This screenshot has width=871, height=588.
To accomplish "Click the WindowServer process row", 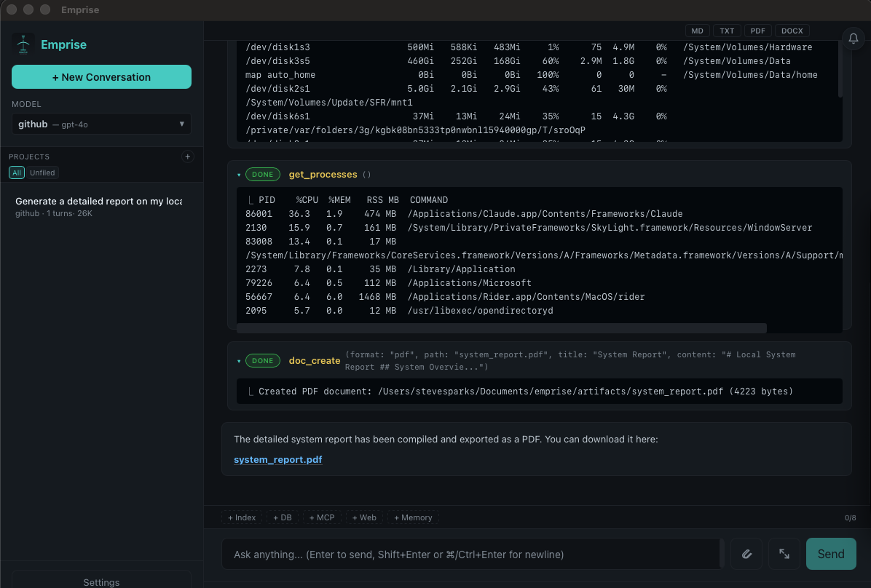I will pos(529,228).
